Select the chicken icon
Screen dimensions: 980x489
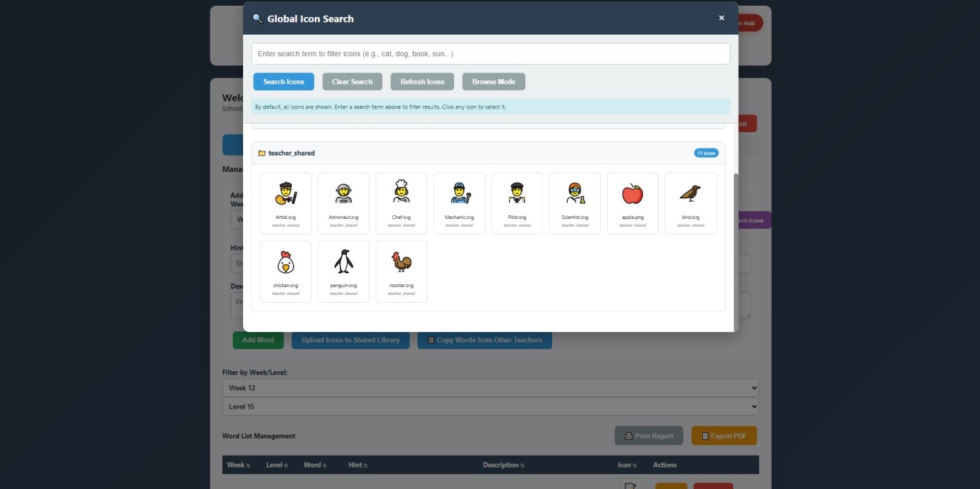[x=286, y=270]
